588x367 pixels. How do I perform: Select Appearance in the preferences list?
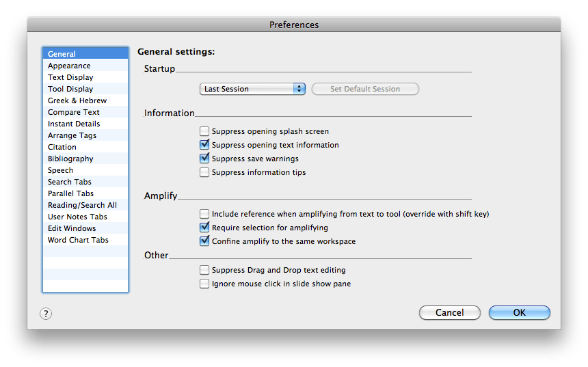[x=69, y=66]
